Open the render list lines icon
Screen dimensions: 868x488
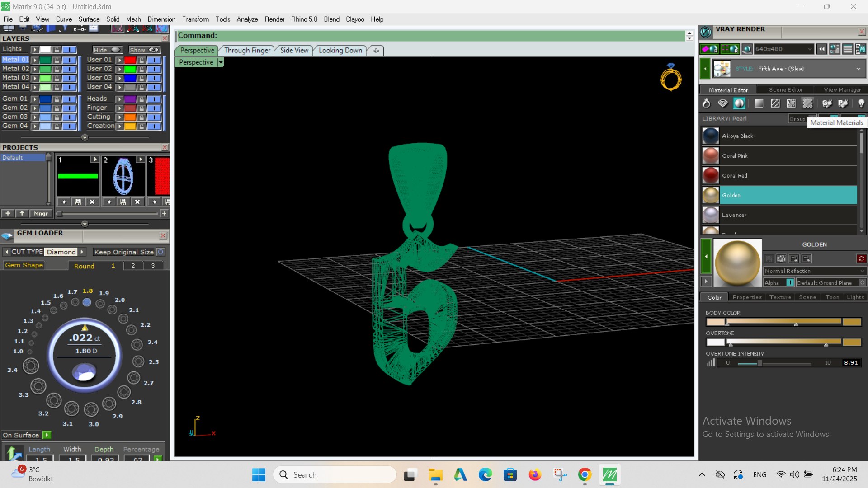click(x=848, y=49)
